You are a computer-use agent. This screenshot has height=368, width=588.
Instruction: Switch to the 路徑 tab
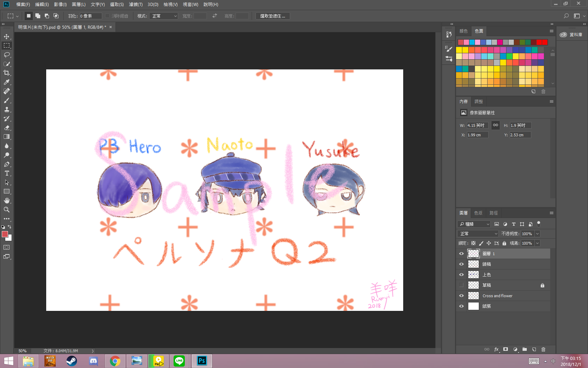[x=493, y=213]
